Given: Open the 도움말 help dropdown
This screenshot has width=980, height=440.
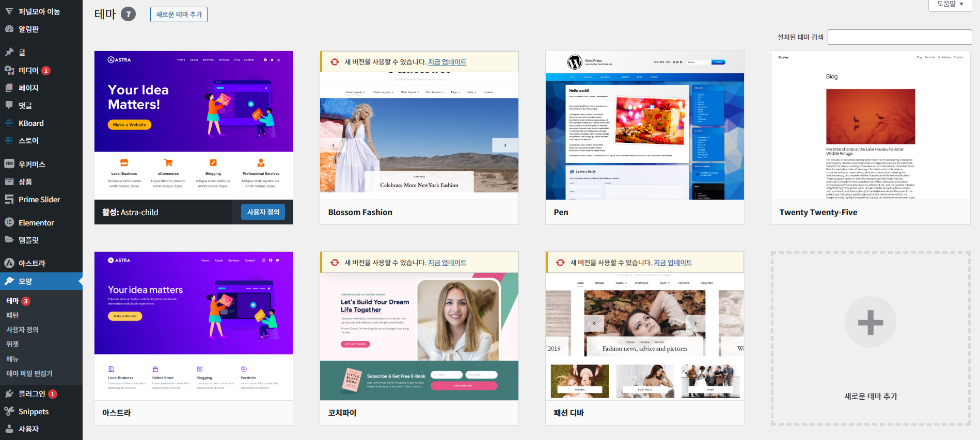Looking at the screenshot, I should pos(951,4).
